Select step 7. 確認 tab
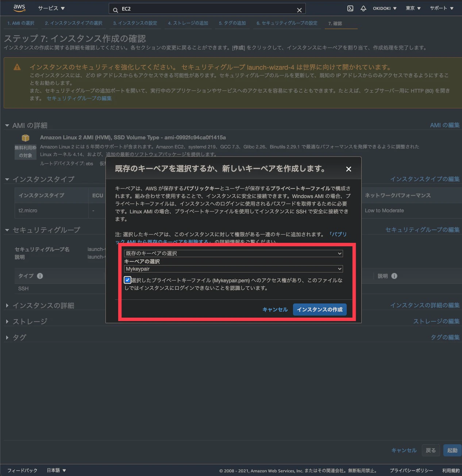The image size is (462, 476). point(335,23)
